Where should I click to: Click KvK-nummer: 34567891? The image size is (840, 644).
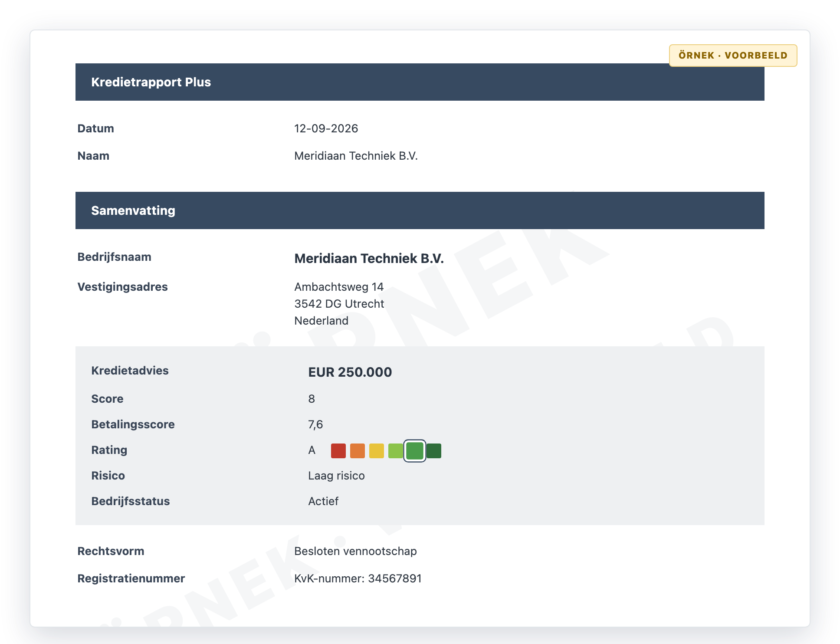click(x=358, y=578)
